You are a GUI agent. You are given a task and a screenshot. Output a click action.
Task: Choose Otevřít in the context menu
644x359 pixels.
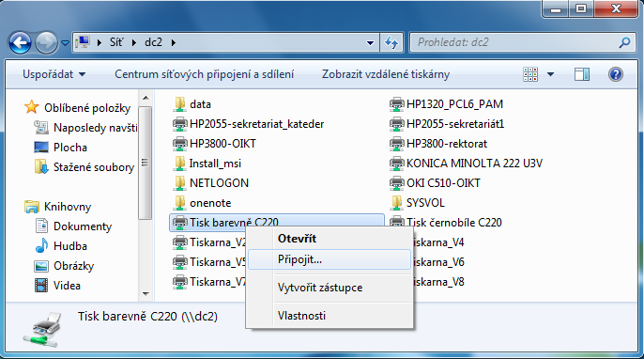(330, 239)
